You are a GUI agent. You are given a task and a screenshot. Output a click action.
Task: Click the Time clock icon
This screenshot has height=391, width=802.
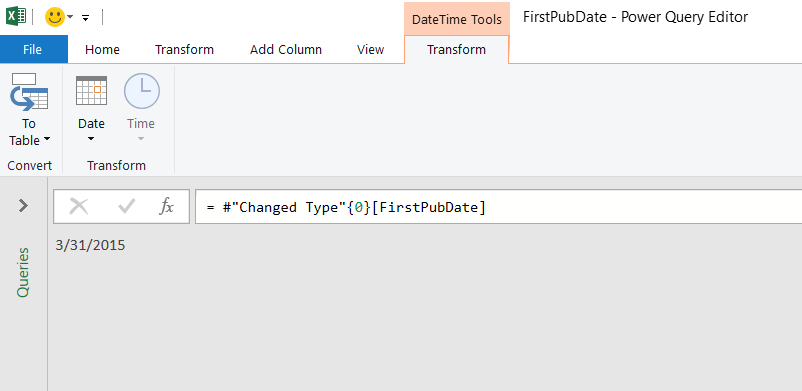[x=142, y=91]
